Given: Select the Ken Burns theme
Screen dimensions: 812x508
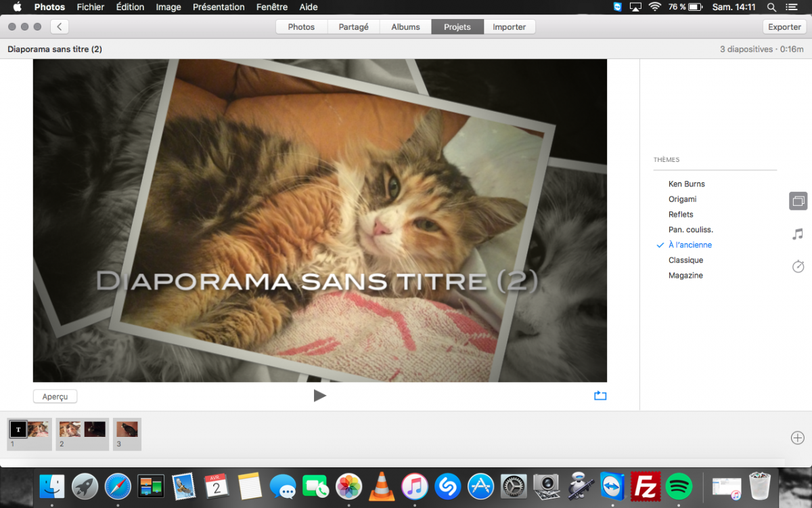Looking at the screenshot, I should pos(686,184).
